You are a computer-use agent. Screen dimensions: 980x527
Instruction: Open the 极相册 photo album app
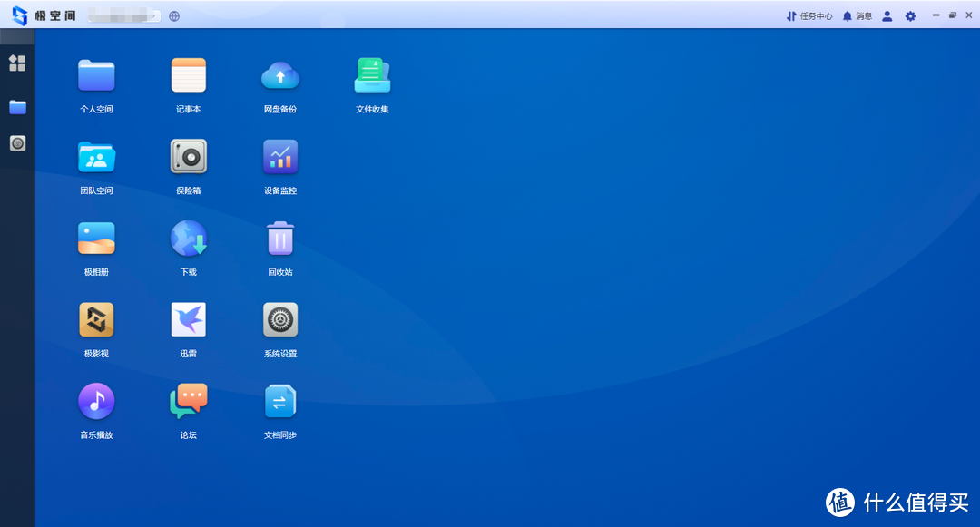(x=96, y=239)
